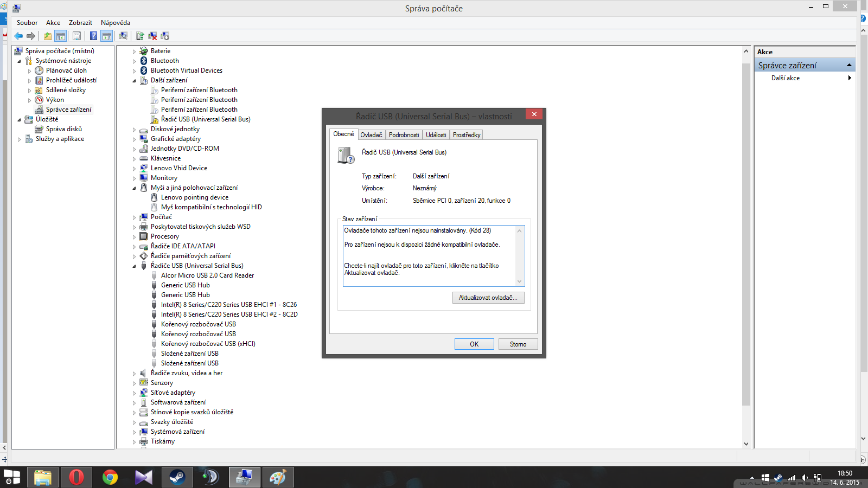Click the scan for hardware changes toolbar icon

tap(123, 36)
